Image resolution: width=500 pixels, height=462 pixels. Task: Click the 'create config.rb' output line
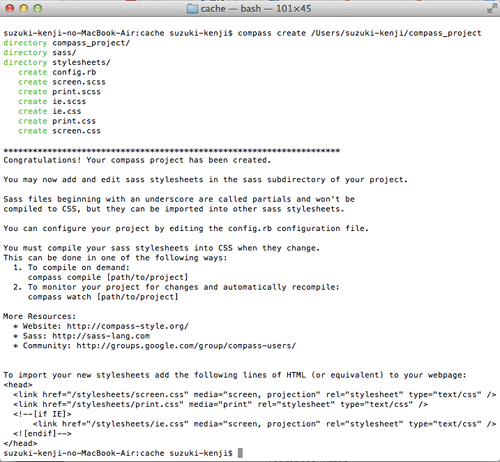point(57,72)
